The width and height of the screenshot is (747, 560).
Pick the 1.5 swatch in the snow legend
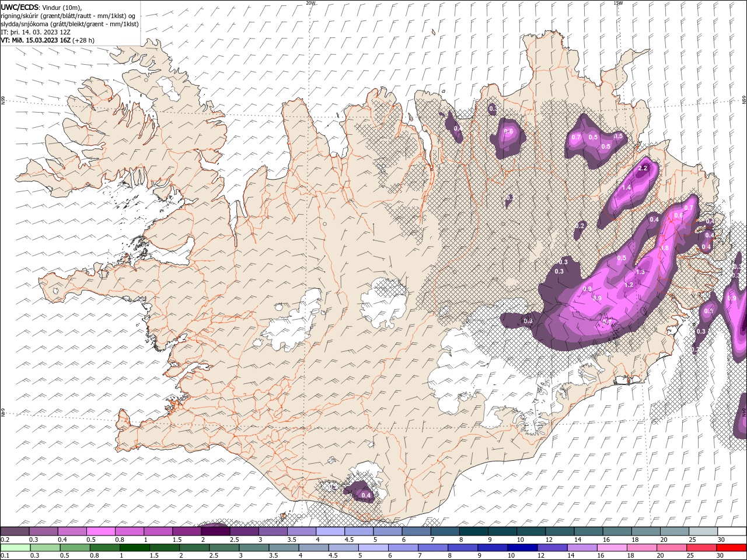186,531
